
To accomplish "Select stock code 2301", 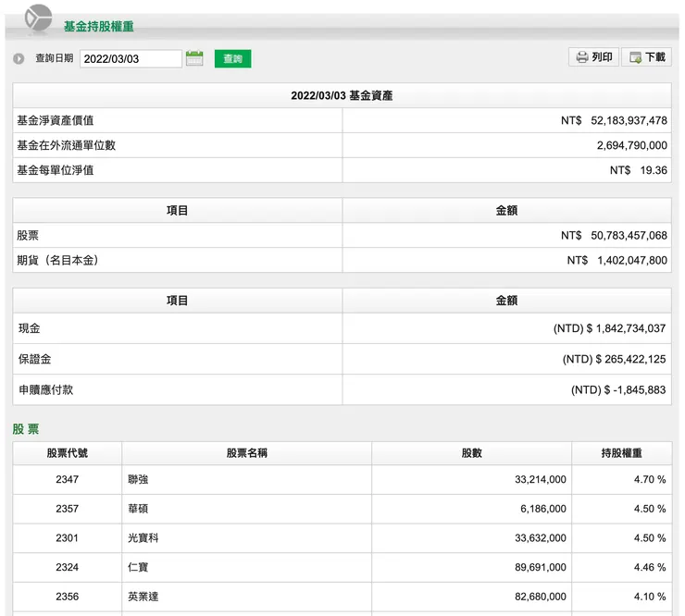I will pyautogui.click(x=68, y=538).
